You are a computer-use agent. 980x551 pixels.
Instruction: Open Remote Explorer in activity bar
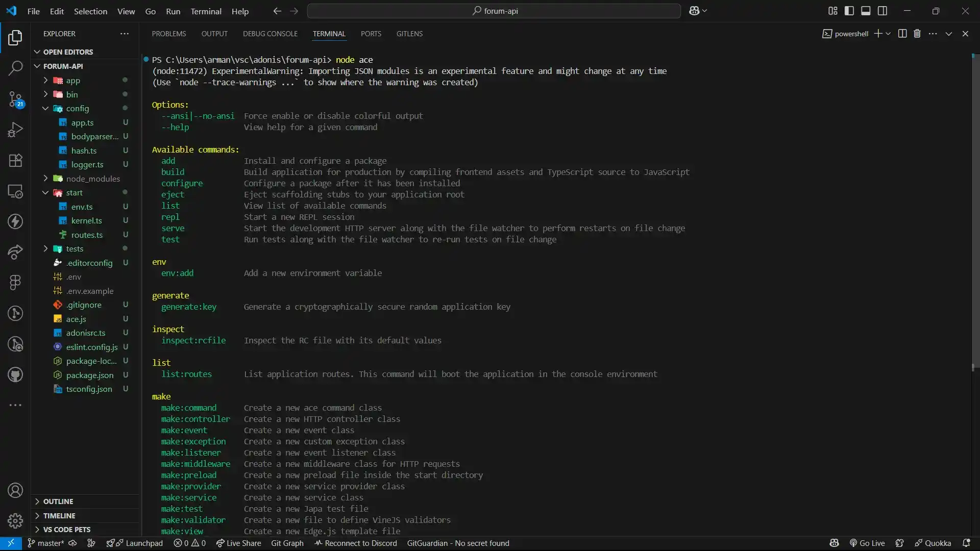[15, 191]
